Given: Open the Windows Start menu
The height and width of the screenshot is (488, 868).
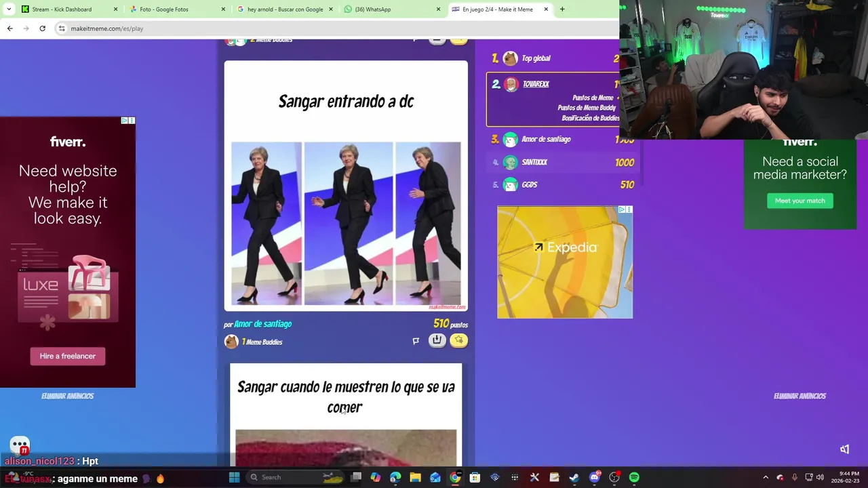Looking at the screenshot, I should (234, 477).
